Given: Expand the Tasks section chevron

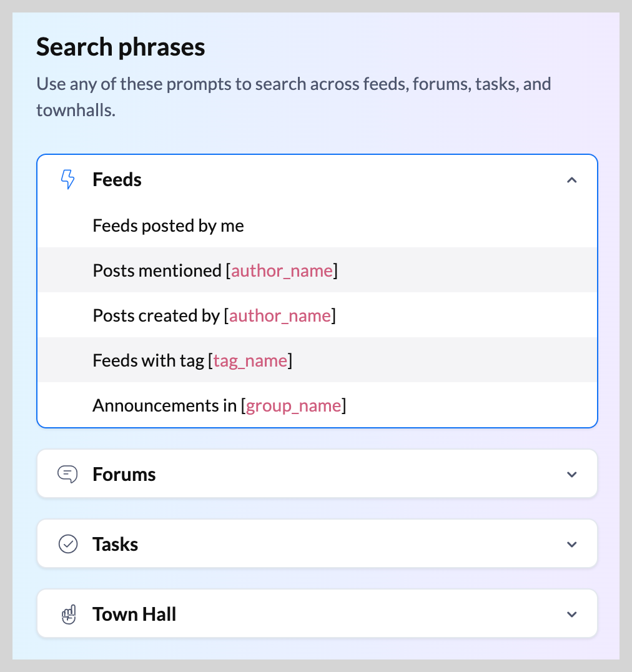Looking at the screenshot, I should (x=571, y=545).
